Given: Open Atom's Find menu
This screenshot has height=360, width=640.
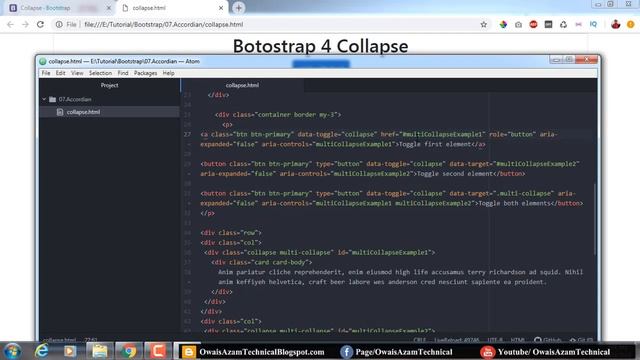Looking at the screenshot, I should click(x=123, y=73).
